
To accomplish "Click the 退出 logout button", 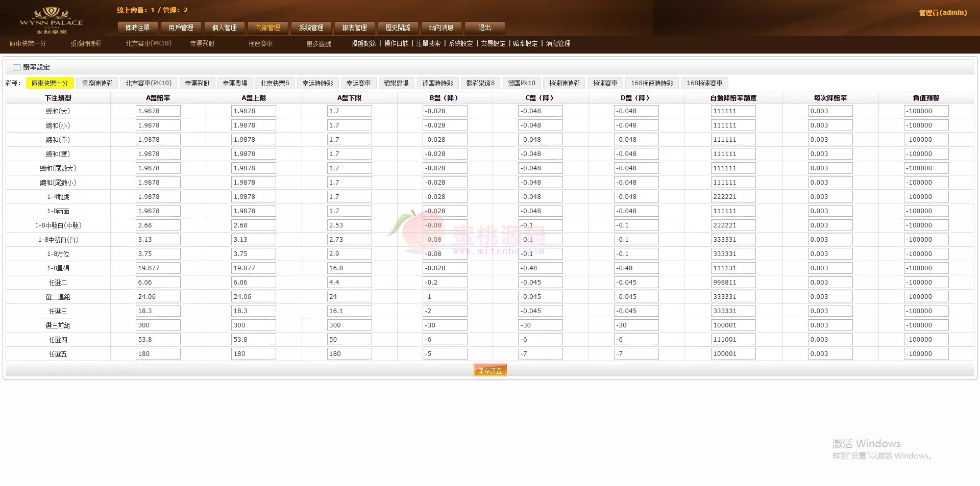I will point(484,28).
